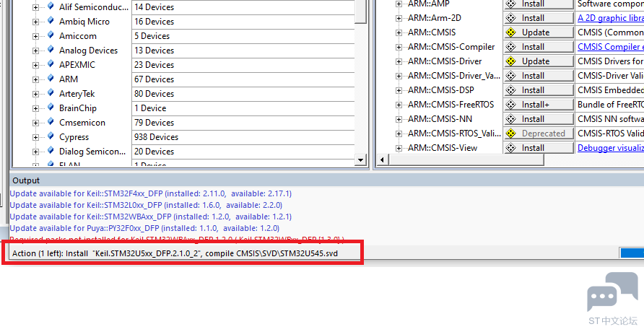Click the ARM vendor icon
644x332 pixels.
[51, 78]
